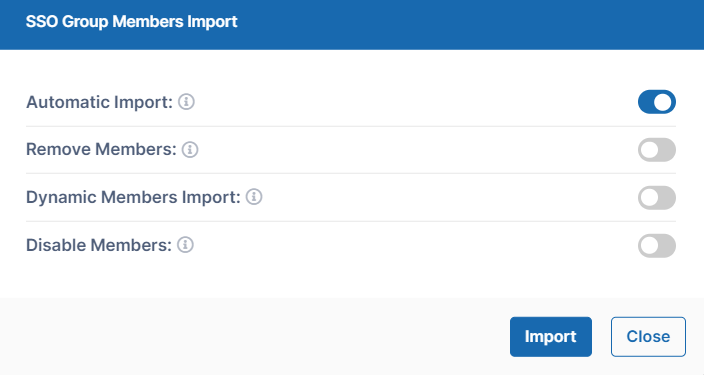Show info for Dynamic Members Import
The width and height of the screenshot is (704, 375).
click(254, 197)
